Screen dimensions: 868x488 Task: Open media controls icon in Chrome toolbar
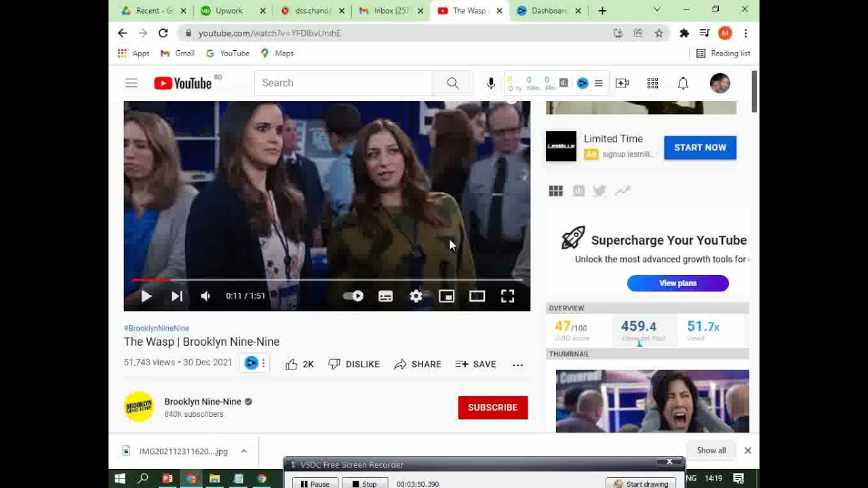click(x=705, y=33)
